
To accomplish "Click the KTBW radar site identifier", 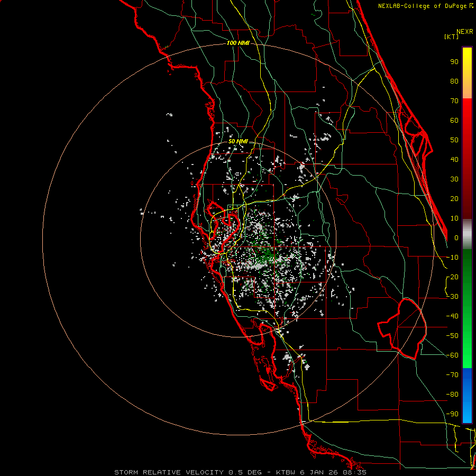I will click(286, 472).
